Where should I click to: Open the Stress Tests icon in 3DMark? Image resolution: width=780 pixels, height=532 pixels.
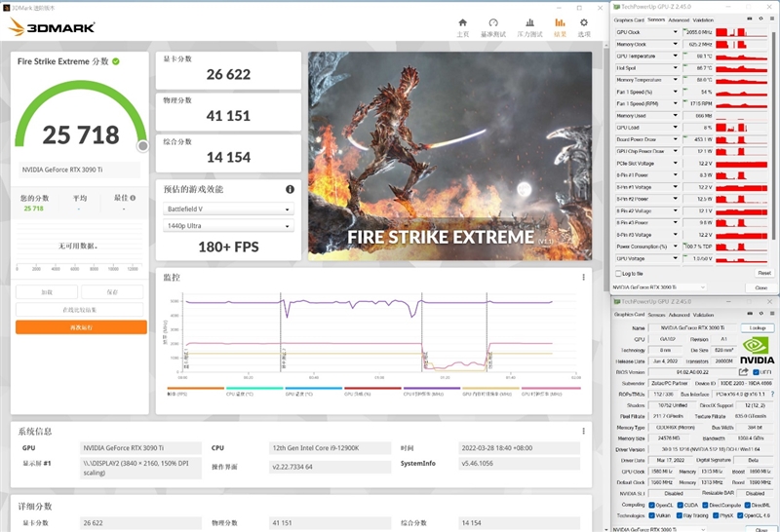click(x=529, y=22)
